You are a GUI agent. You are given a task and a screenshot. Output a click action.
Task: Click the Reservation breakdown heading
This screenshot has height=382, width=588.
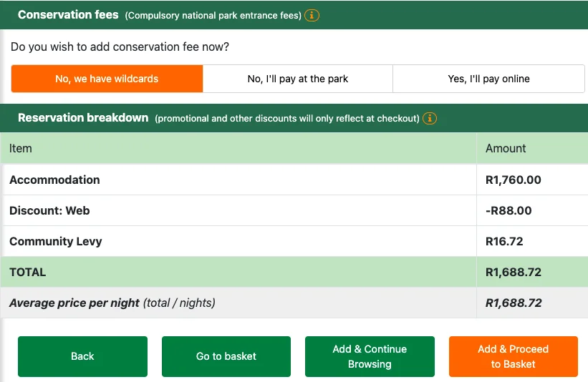pyautogui.click(x=83, y=117)
